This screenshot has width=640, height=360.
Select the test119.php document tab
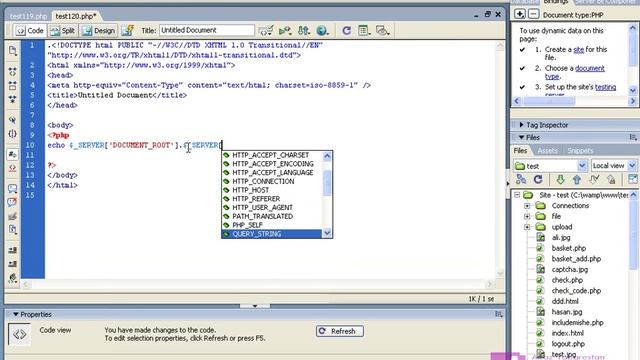[x=28, y=16]
